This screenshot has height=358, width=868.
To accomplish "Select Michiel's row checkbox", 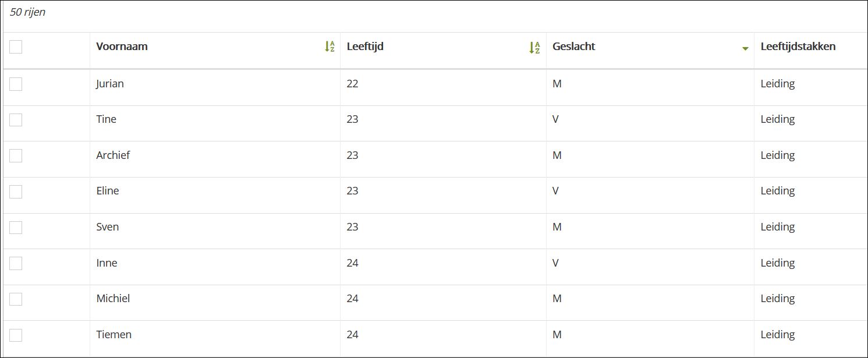I will click(16, 299).
